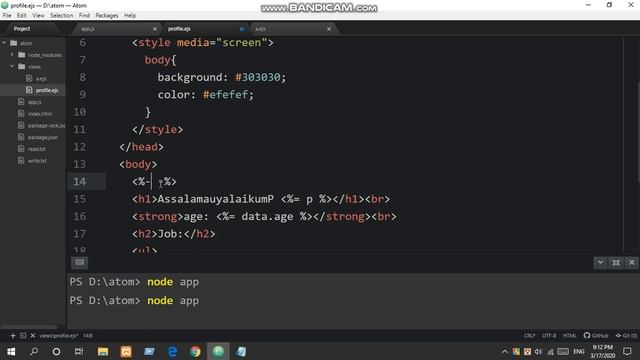640x360 pixels.
Task: Open the Selection menu
Action: 62,16
